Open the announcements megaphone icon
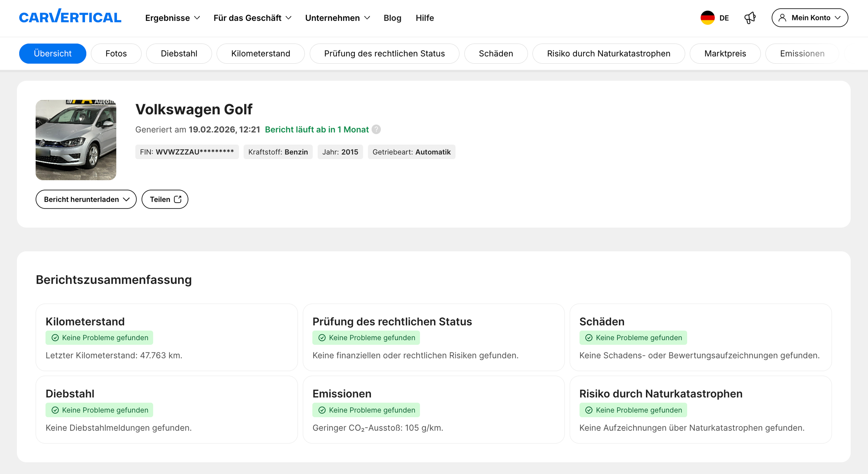This screenshot has width=868, height=474. point(750,18)
